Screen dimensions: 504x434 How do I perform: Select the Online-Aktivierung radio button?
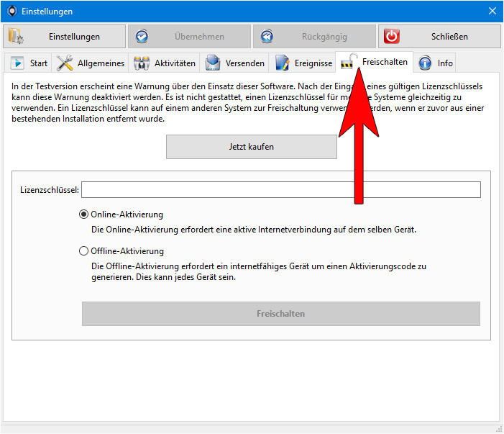83,214
